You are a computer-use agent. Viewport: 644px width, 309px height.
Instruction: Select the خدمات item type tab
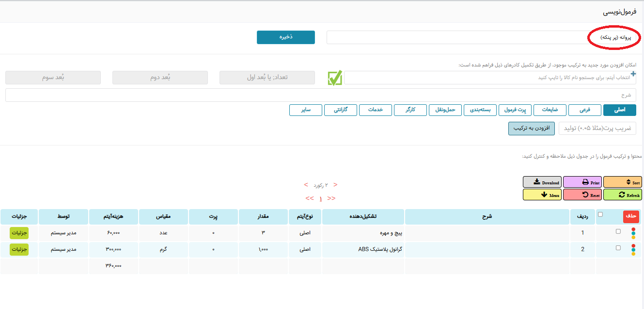tap(376, 110)
